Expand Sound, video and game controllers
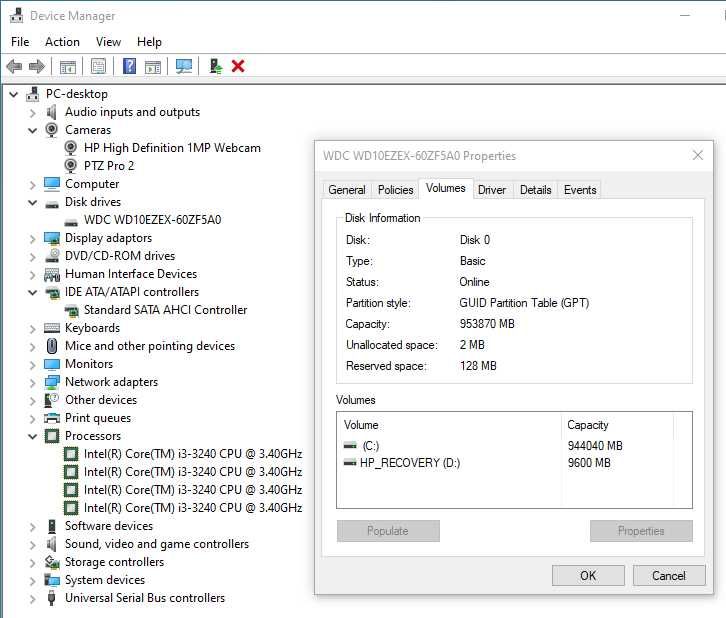 tap(32, 545)
